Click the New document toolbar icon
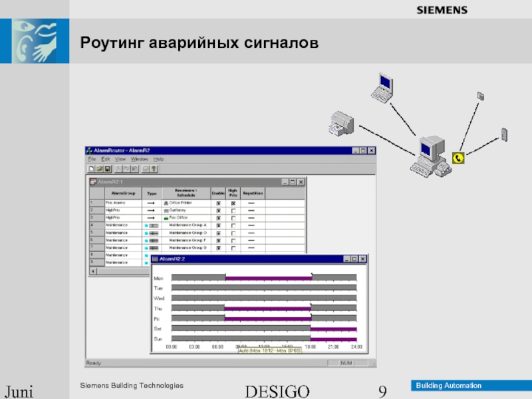Screen dimensions: 532x399 coord(91,169)
